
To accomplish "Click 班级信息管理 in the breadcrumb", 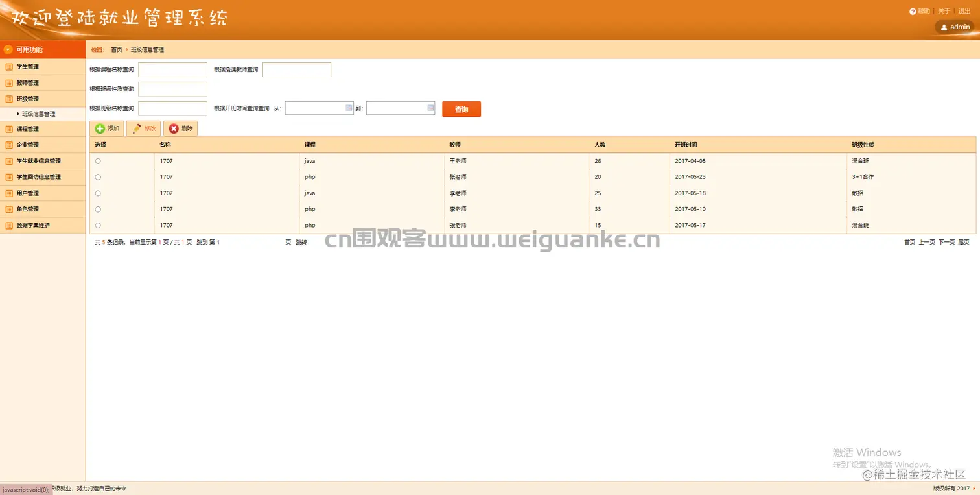I will 148,49.
